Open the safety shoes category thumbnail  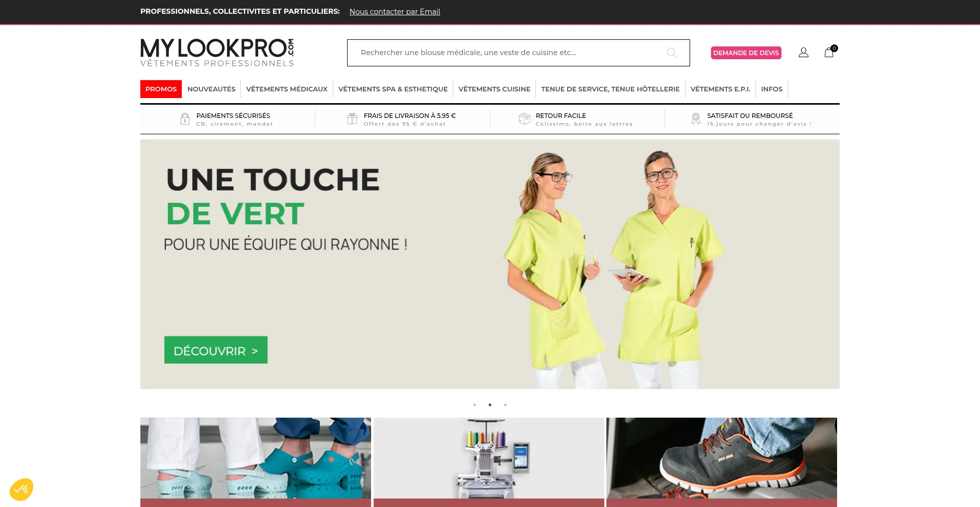(x=722, y=462)
